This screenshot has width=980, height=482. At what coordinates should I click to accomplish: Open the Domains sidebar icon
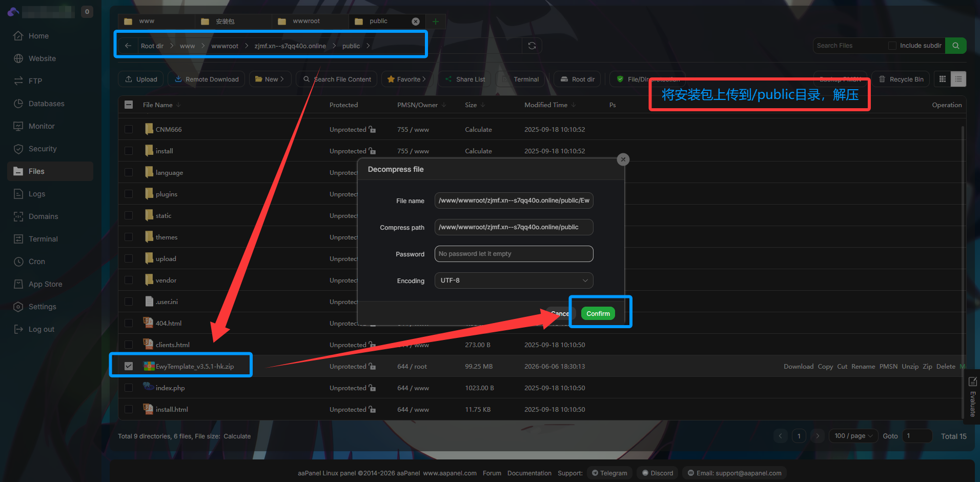(x=18, y=216)
